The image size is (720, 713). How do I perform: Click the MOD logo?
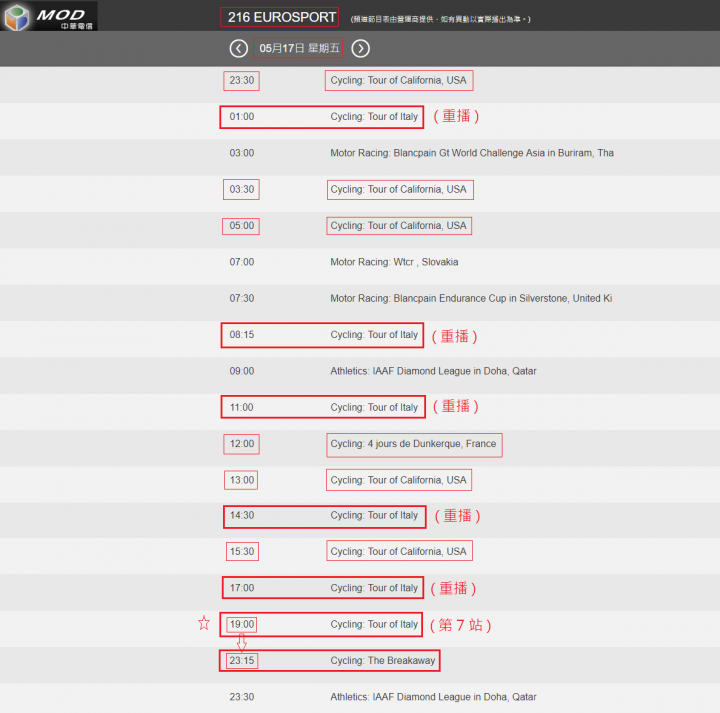tap(49, 16)
